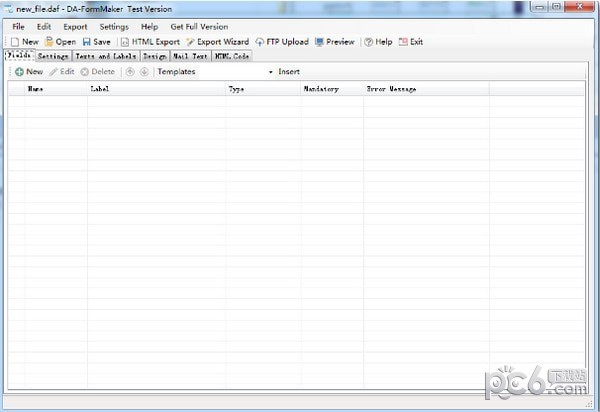Expand the Templates dropdown
Image resolution: width=600 pixels, height=412 pixels.
[x=270, y=72]
